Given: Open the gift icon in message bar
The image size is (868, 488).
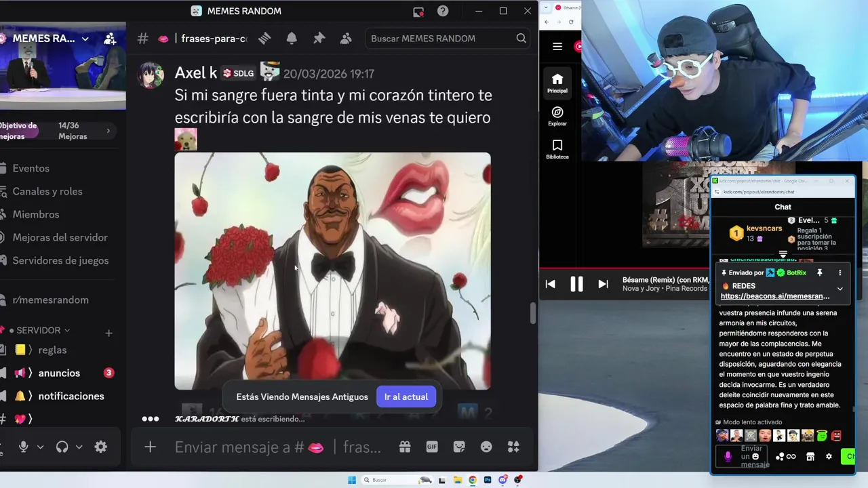Looking at the screenshot, I should 405,447.
